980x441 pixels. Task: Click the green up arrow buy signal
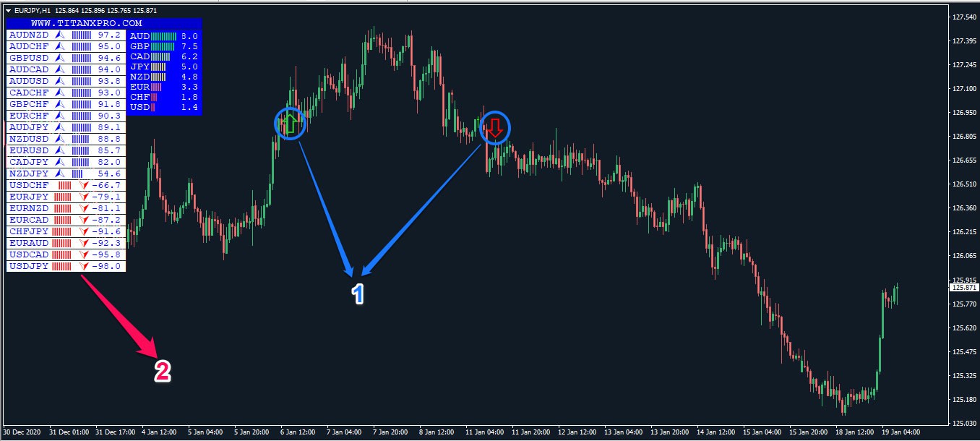[290, 124]
